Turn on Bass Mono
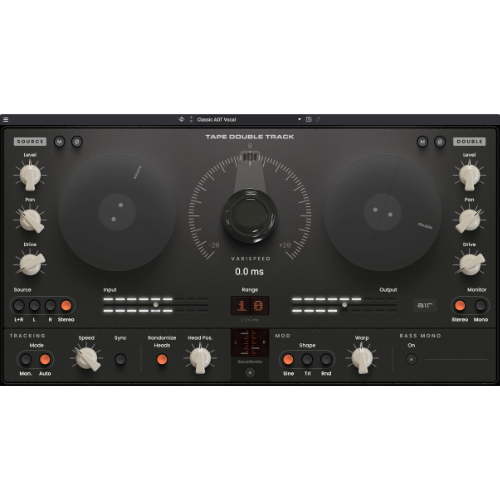This screenshot has height=500, width=500. pos(411,359)
